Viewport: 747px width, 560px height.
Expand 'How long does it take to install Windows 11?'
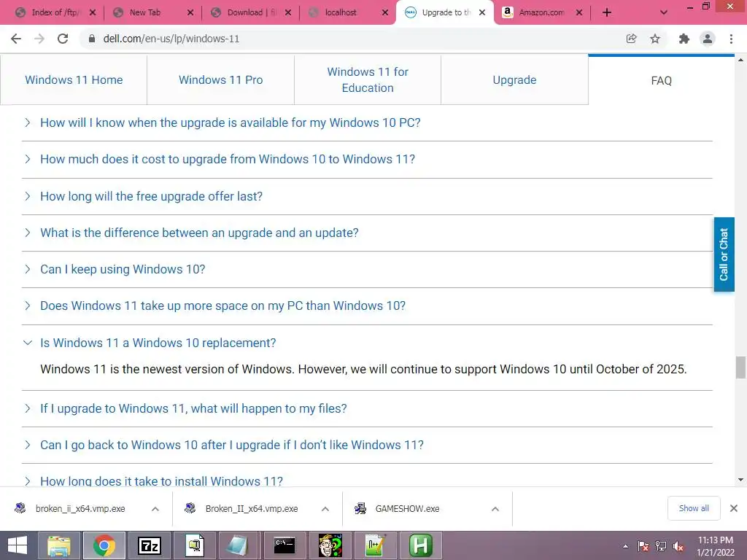click(x=161, y=481)
